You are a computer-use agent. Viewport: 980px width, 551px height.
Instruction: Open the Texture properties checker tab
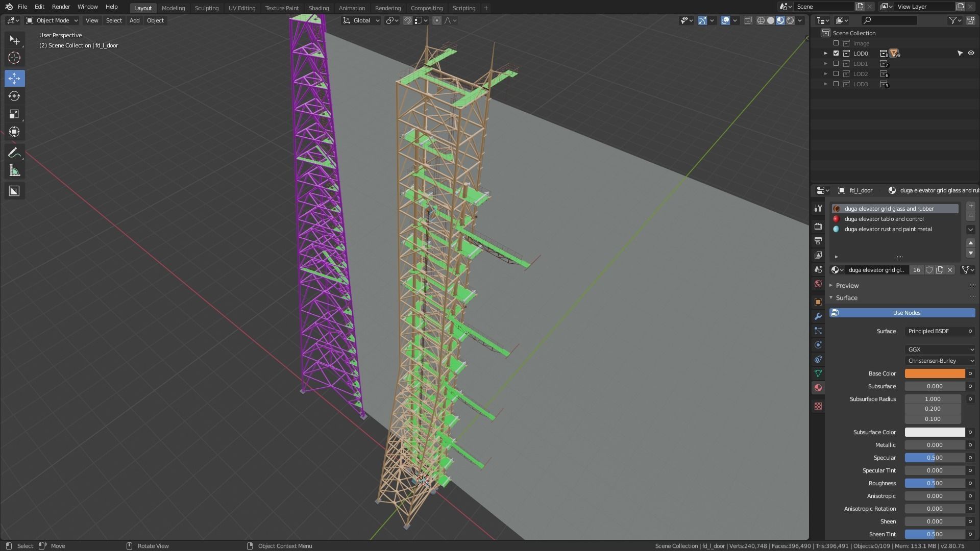point(818,406)
